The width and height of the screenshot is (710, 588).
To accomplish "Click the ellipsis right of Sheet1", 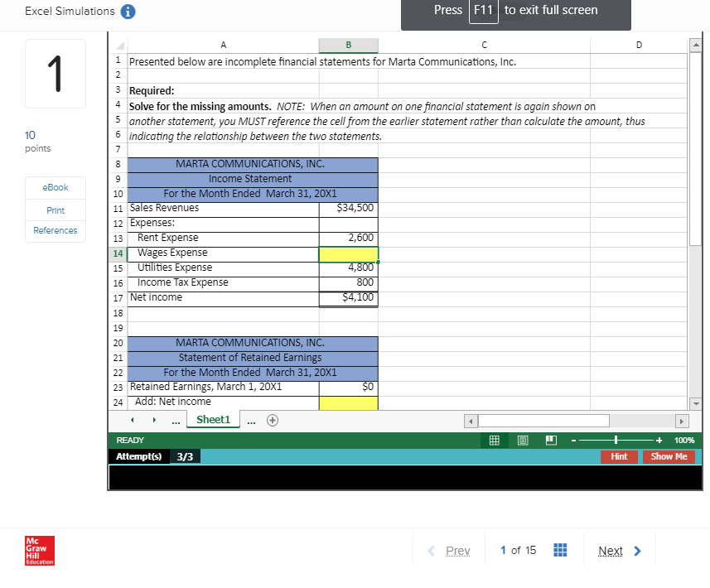I will [251, 422].
